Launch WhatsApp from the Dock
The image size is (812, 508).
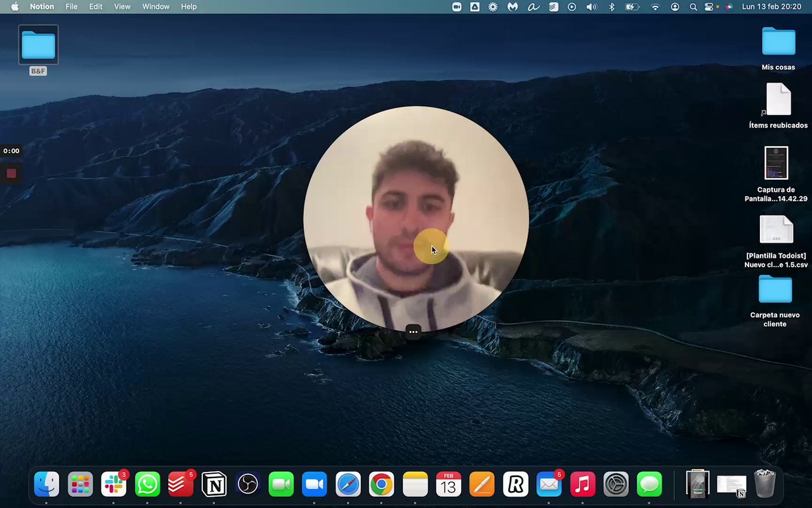pyautogui.click(x=147, y=485)
